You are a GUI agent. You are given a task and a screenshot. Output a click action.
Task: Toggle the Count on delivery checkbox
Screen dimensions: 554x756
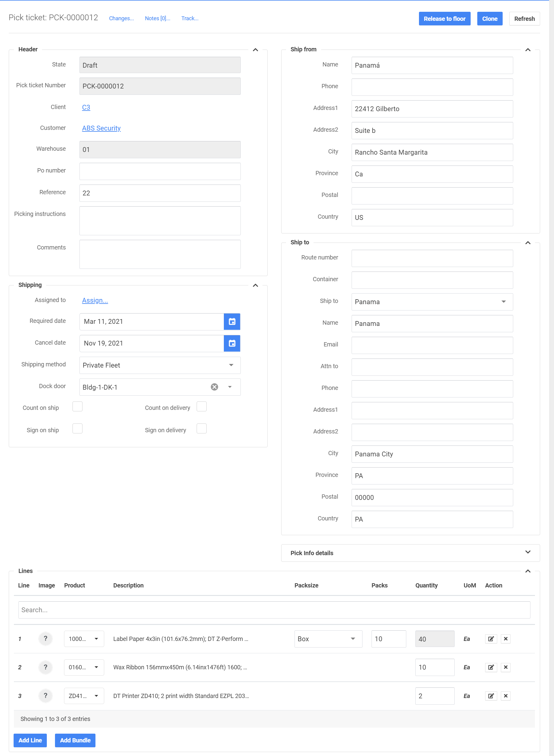(x=201, y=407)
